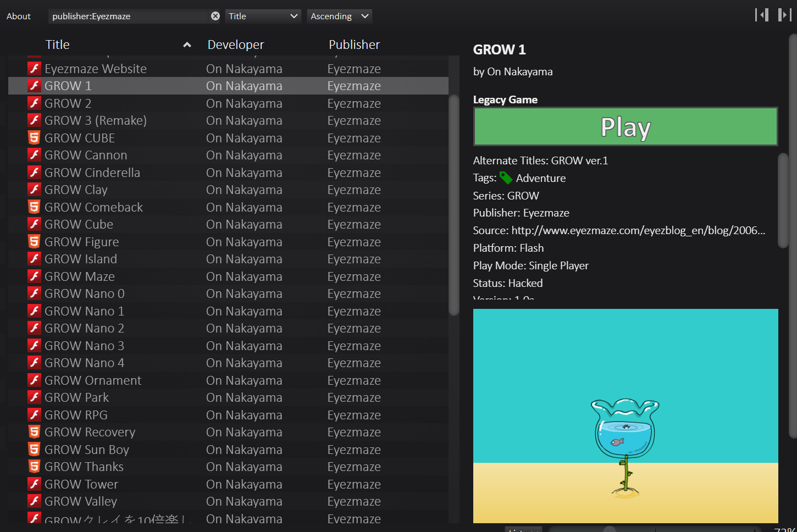Screen dimensions: 797x532
Task: Click the sort arrow in the Title column header
Action: pos(187,45)
